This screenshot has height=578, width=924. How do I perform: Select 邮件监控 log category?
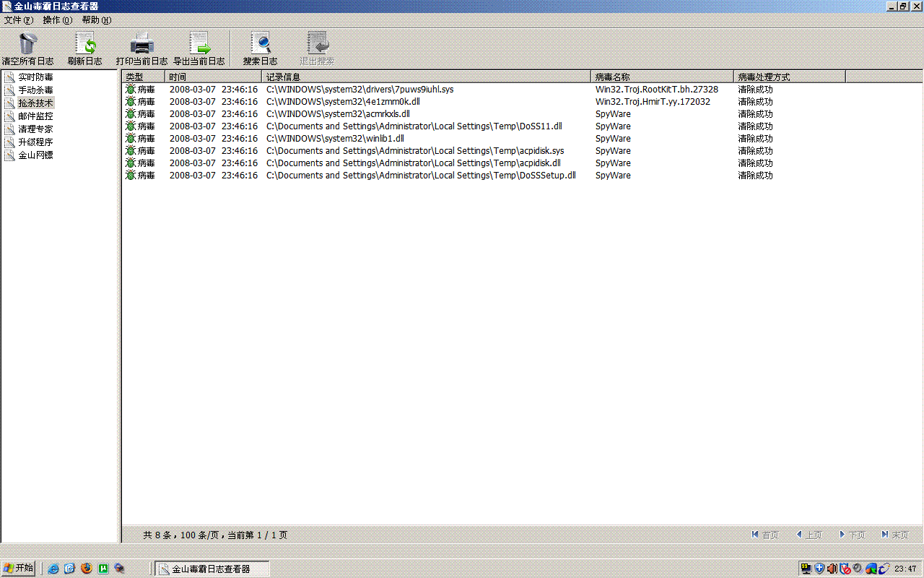(x=35, y=116)
